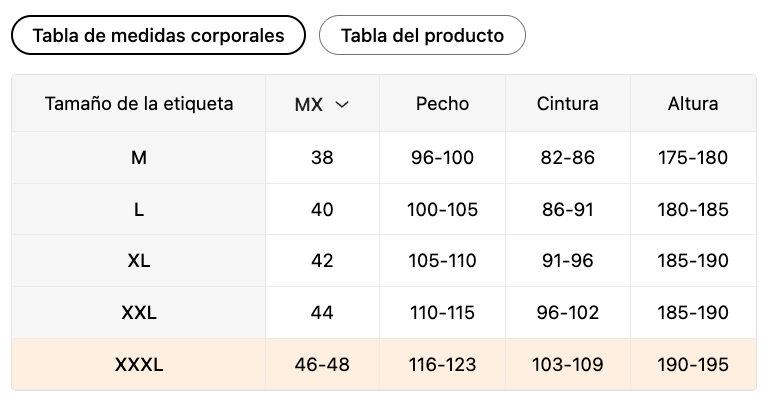
Task: Click the Altura column header
Action: click(693, 104)
